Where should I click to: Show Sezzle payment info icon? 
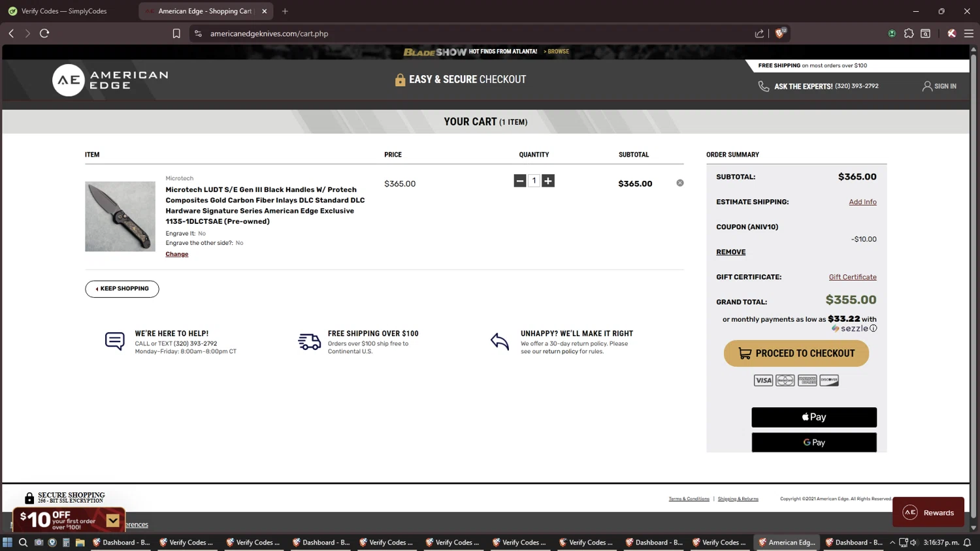pyautogui.click(x=874, y=328)
